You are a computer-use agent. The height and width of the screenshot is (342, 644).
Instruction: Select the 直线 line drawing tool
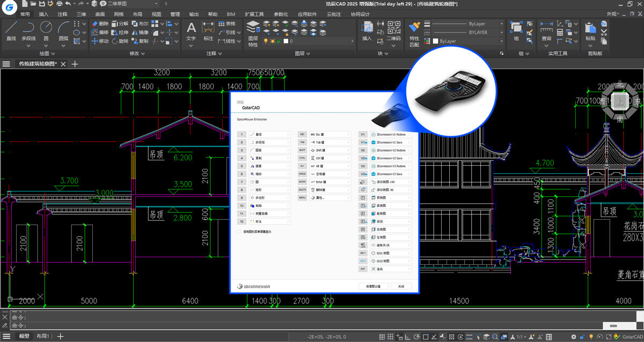pyautogui.click(x=11, y=31)
